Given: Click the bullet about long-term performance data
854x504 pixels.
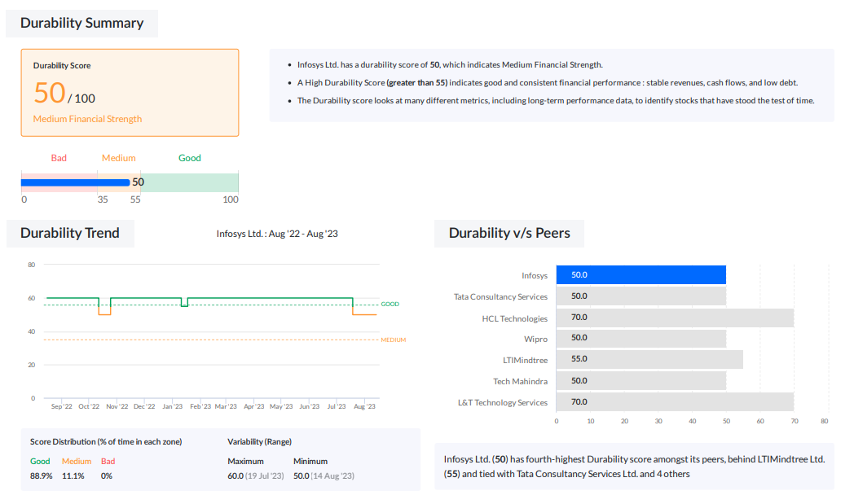Looking at the screenshot, I should click(x=556, y=101).
